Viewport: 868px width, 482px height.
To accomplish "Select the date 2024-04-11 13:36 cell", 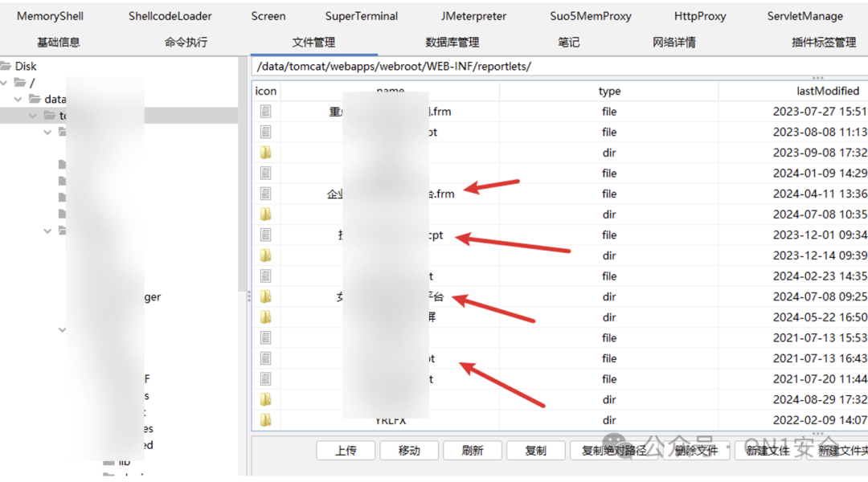I will click(820, 194).
